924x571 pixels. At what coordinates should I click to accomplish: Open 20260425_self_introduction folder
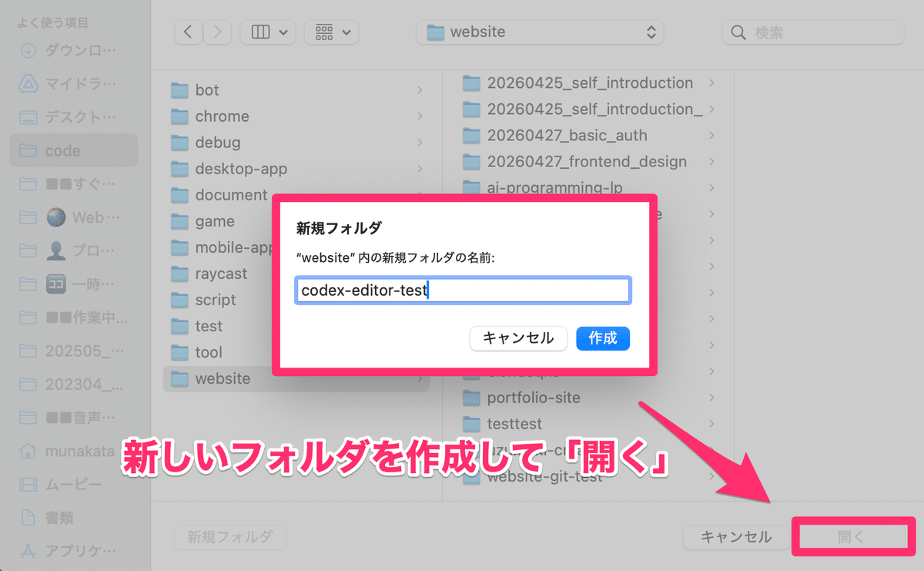[x=590, y=82]
